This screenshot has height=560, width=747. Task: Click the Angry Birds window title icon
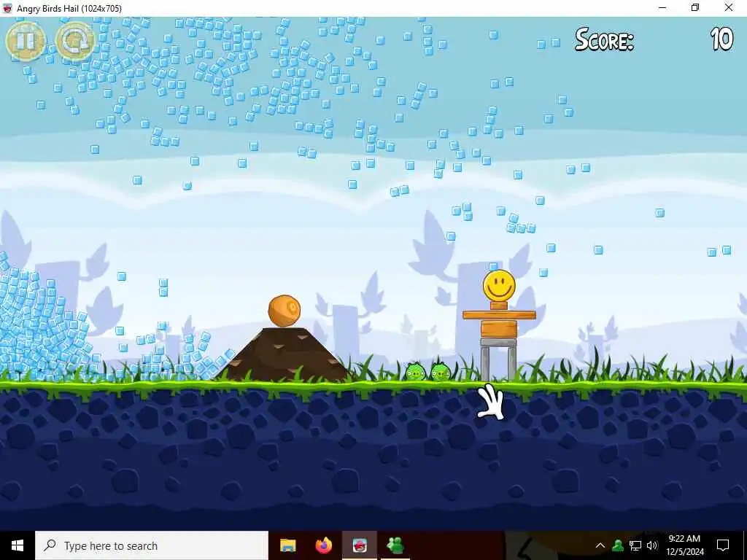click(x=7, y=8)
